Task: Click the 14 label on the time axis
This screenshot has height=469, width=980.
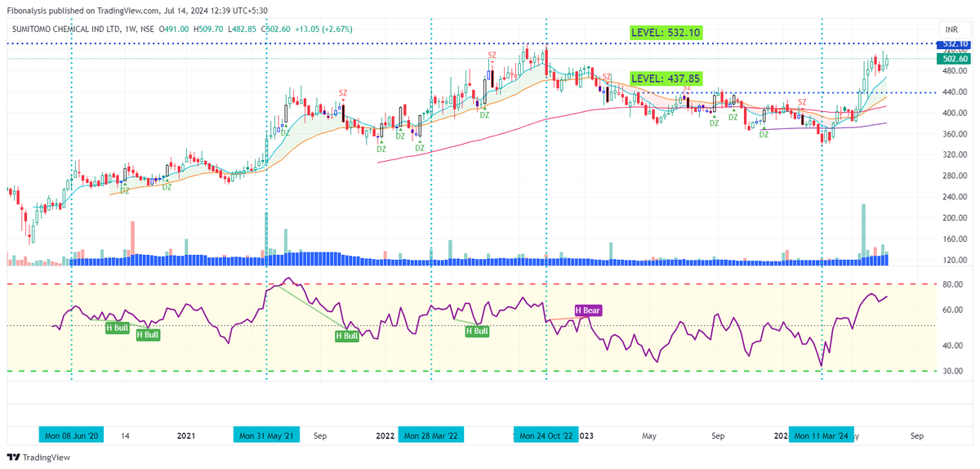Action: [126, 436]
